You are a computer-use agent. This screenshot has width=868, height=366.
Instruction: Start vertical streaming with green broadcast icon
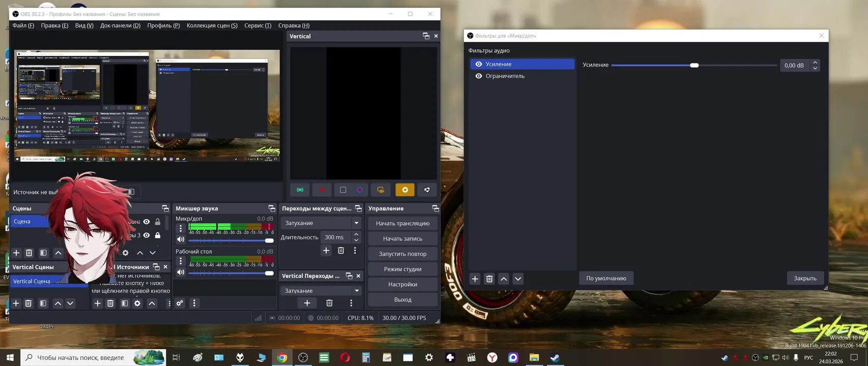pyautogui.click(x=300, y=190)
